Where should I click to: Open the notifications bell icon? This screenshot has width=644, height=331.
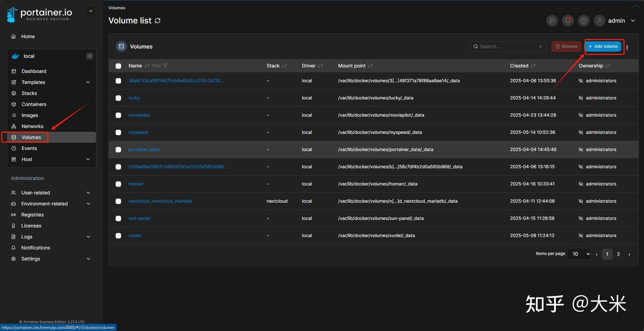(x=568, y=21)
